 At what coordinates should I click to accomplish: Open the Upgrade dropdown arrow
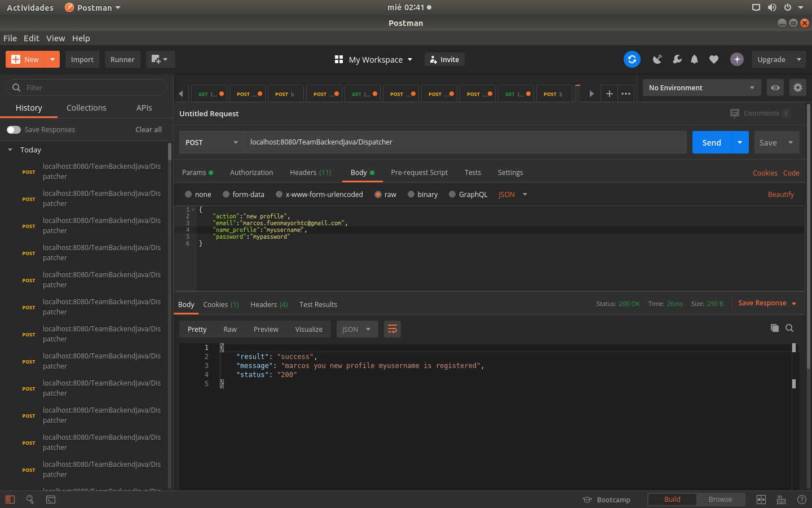pyautogui.click(x=799, y=59)
